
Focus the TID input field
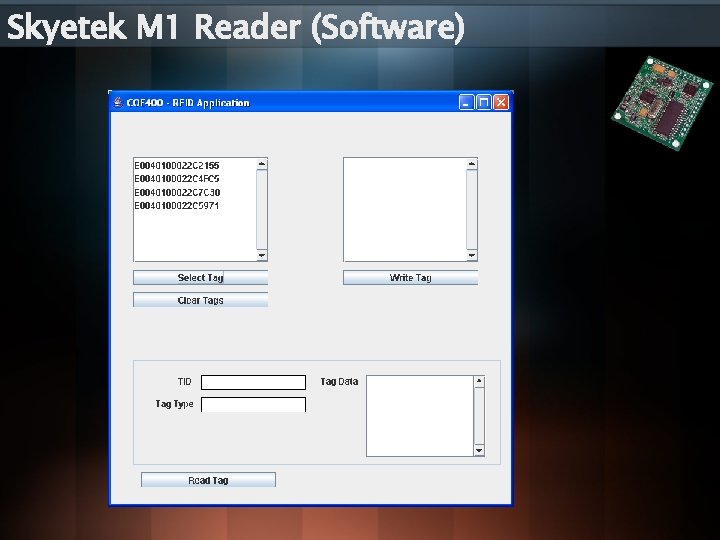coord(253,382)
